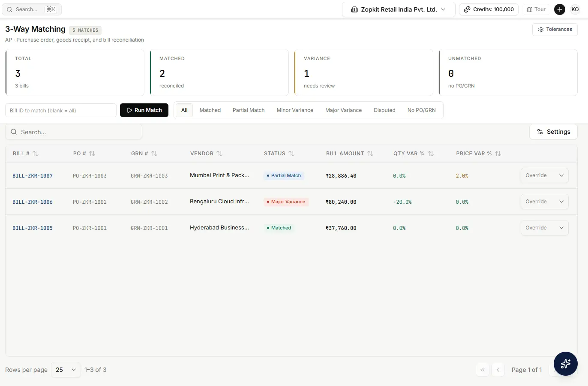Sort by PO # column arrows
Image resolution: width=588 pixels, height=386 pixels.
[92, 154]
